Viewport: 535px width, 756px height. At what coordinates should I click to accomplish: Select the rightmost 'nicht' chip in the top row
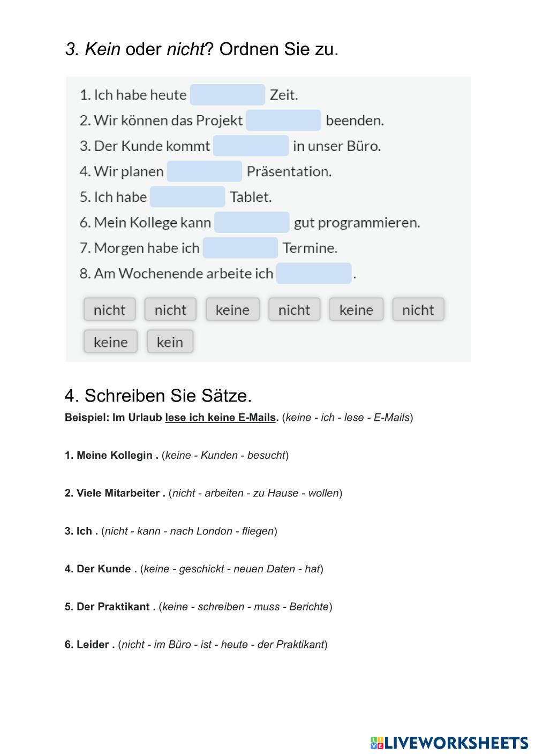click(418, 309)
